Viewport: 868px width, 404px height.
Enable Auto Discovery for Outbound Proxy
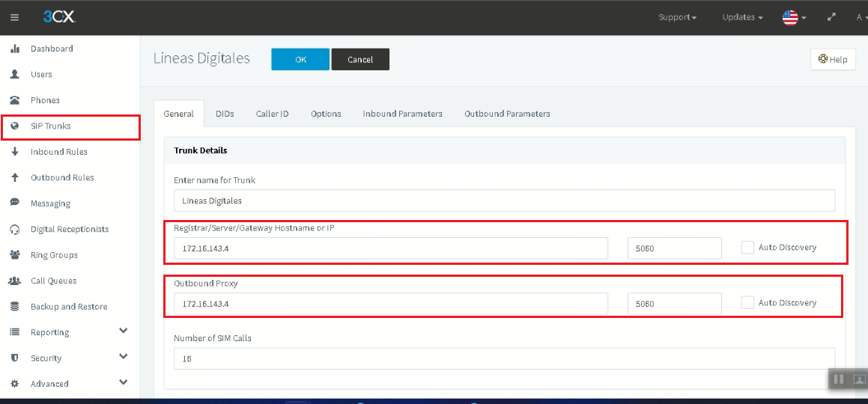pos(747,303)
